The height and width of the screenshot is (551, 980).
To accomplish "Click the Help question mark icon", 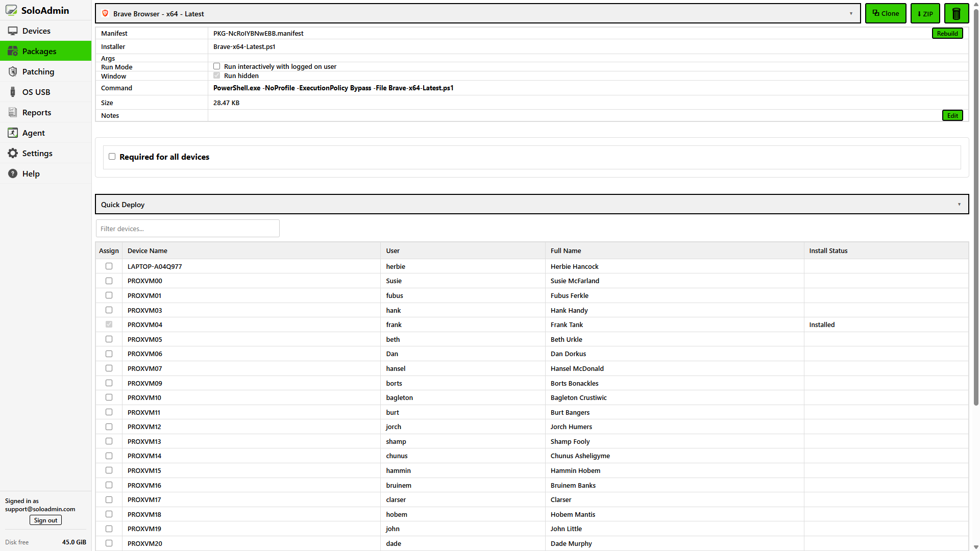I will click(13, 174).
